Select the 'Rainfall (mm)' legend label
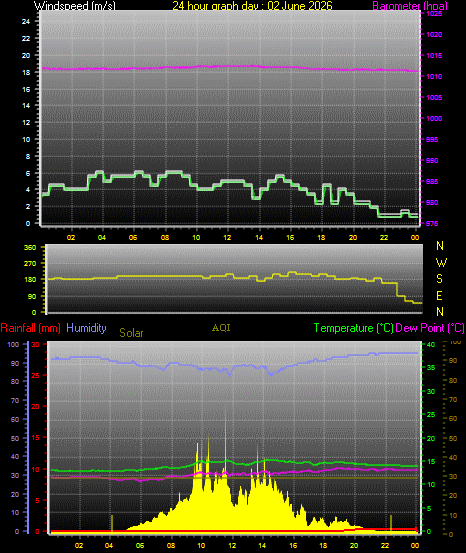Viewport: 466px width, 553px height. (x=30, y=328)
